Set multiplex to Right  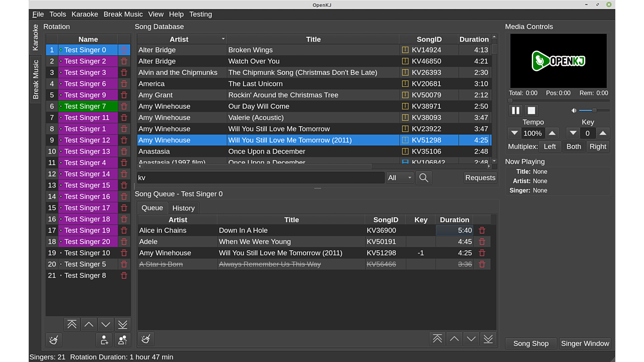(598, 146)
